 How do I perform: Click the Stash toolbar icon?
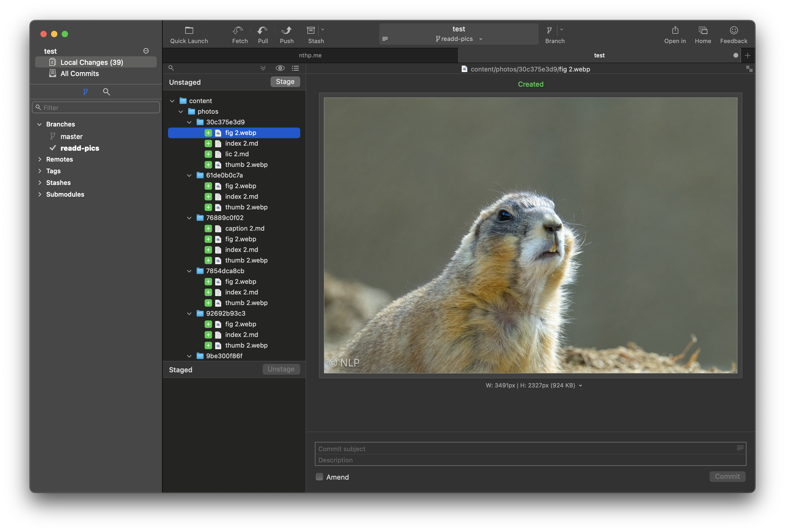tap(311, 31)
